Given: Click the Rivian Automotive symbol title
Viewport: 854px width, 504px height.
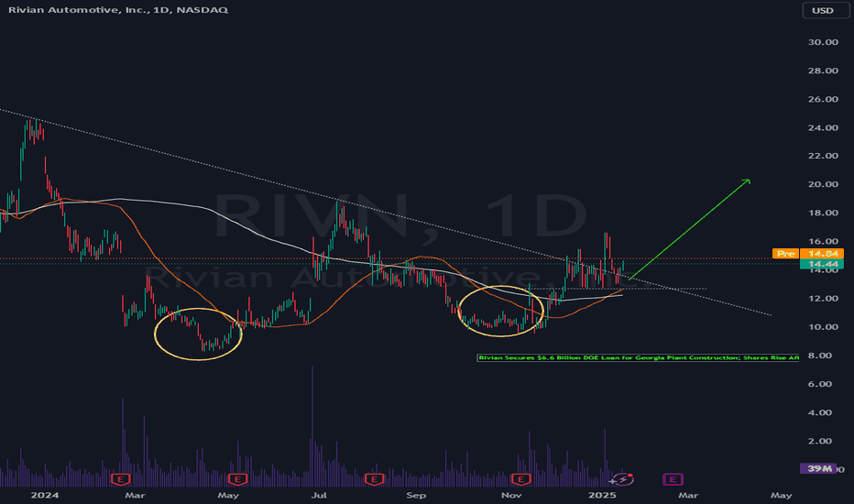Looking at the screenshot, I should pyautogui.click(x=118, y=10).
